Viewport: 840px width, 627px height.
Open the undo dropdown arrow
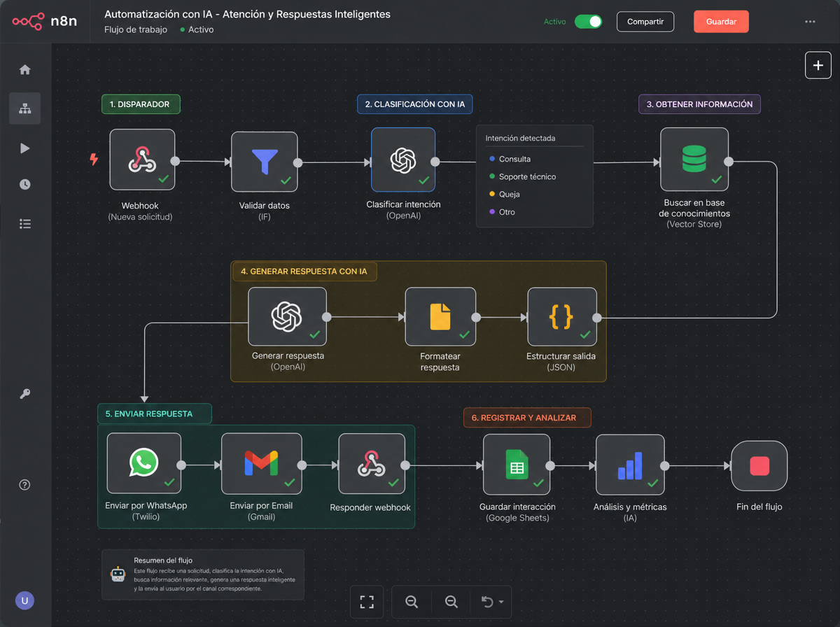[x=501, y=602]
